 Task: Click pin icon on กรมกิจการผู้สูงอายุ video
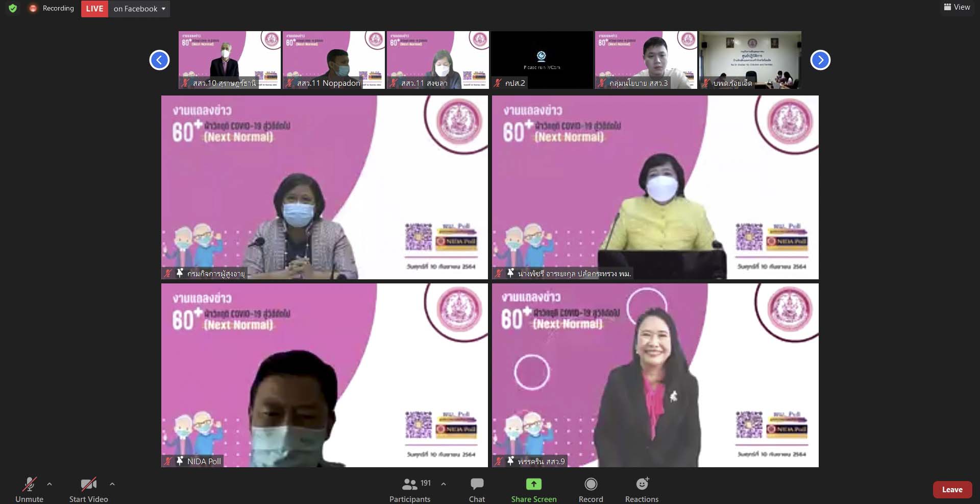point(180,273)
